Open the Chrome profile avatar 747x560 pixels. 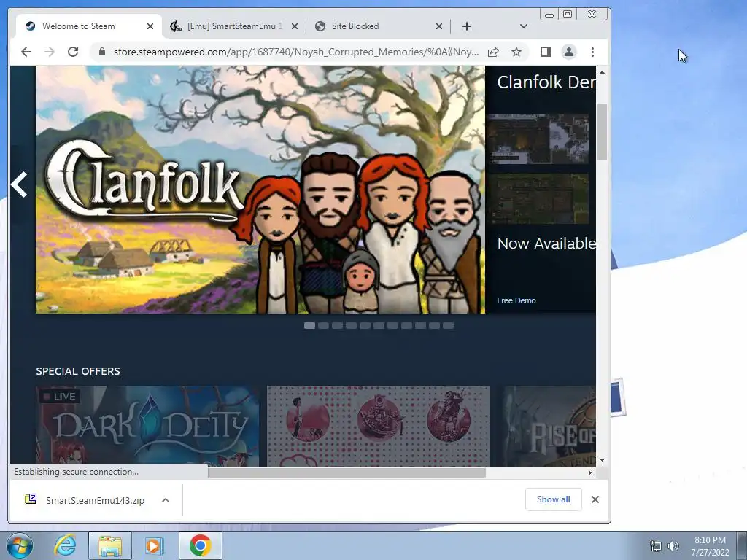pos(569,52)
